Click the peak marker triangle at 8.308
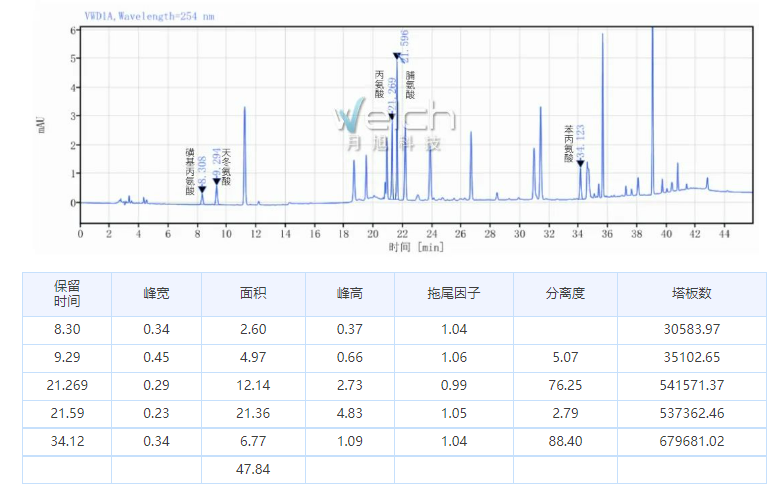Screen dimensions: 781x492 click(x=202, y=189)
